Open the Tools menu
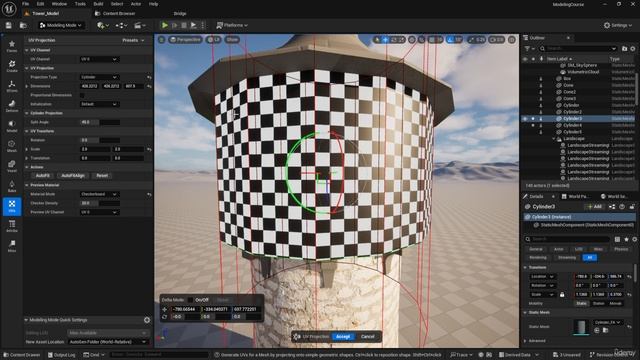The height and width of the screenshot is (360, 640). coord(80,4)
